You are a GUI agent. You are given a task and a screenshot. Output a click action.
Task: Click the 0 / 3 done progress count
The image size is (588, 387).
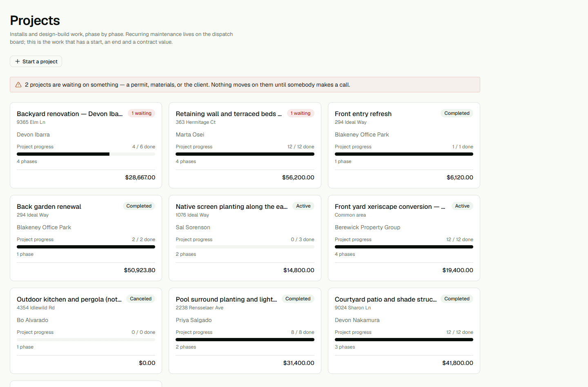(x=303, y=239)
